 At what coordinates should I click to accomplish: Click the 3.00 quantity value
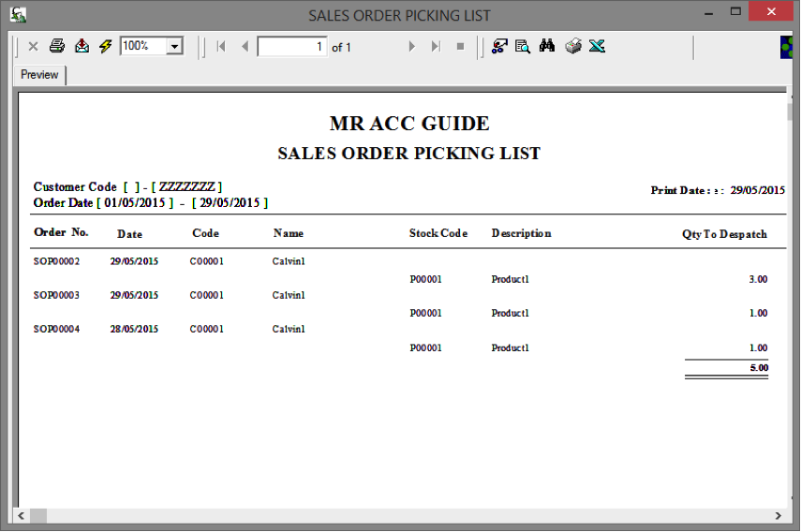pyautogui.click(x=758, y=279)
